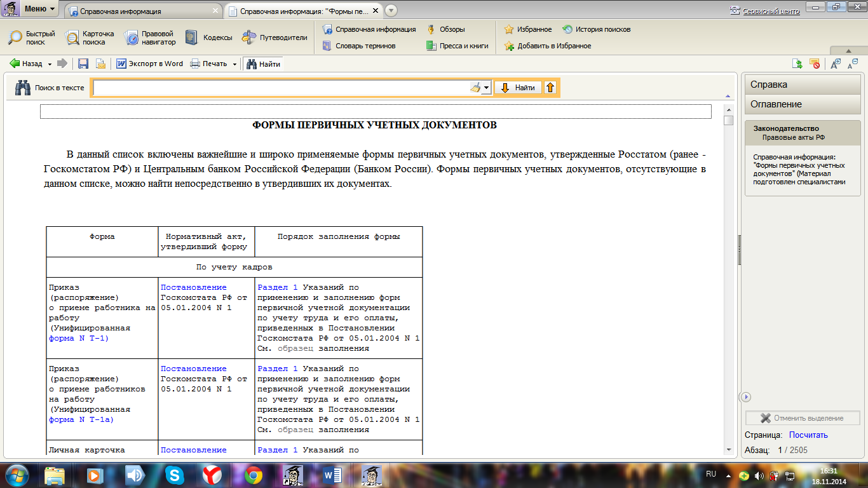Image resolution: width=868 pixels, height=488 pixels.
Task: Toggle Найти binoculars toolbar button
Action: tap(262, 64)
